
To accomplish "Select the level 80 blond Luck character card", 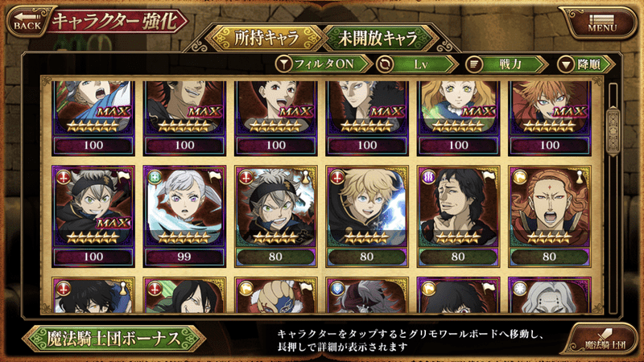I will (x=367, y=216).
